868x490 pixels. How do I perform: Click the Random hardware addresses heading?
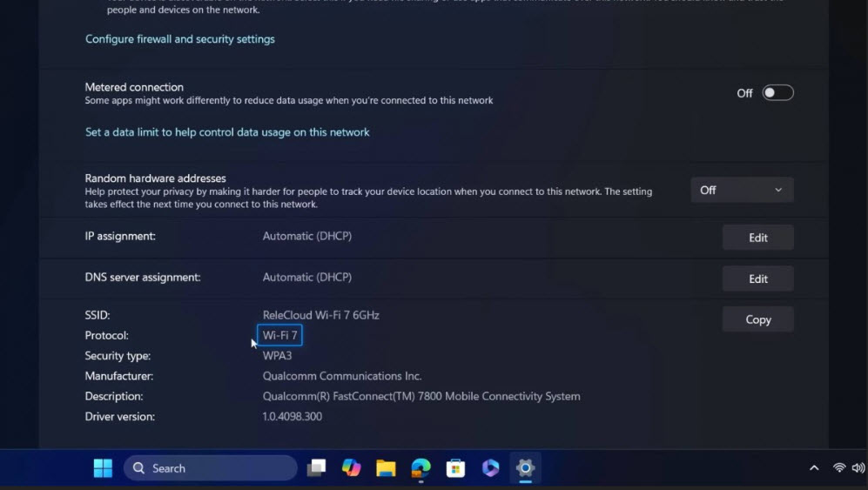(x=155, y=178)
